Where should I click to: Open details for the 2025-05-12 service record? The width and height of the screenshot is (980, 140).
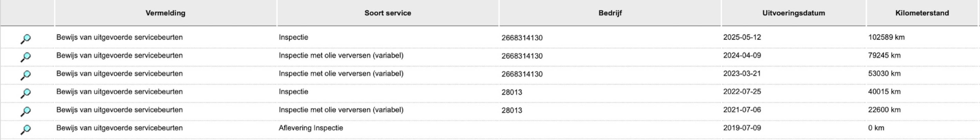pos(25,38)
